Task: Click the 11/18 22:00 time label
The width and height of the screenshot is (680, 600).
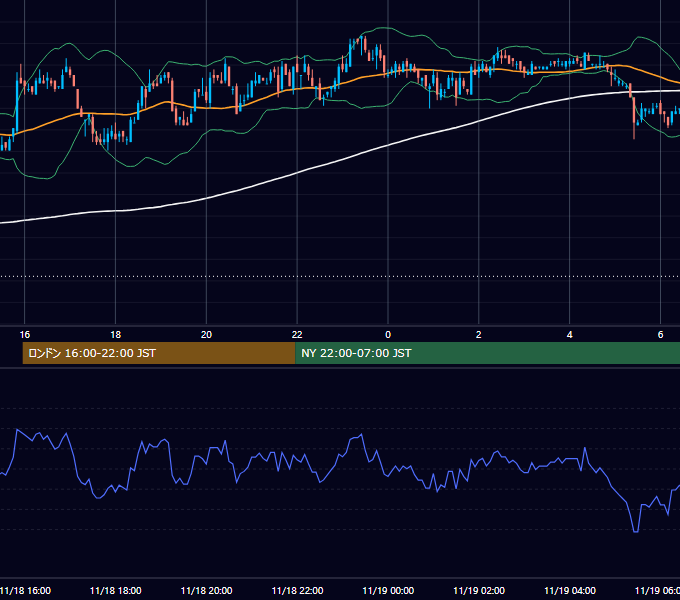Action: [x=297, y=590]
